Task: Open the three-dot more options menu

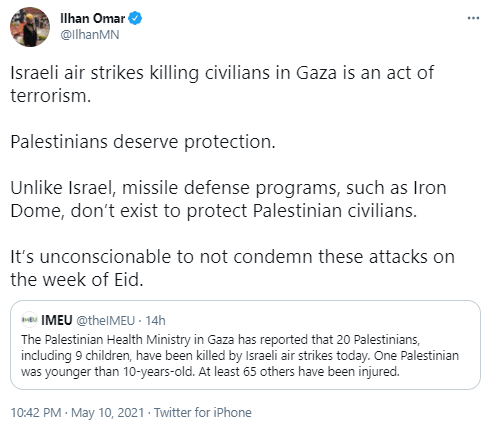Action: coord(473,18)
